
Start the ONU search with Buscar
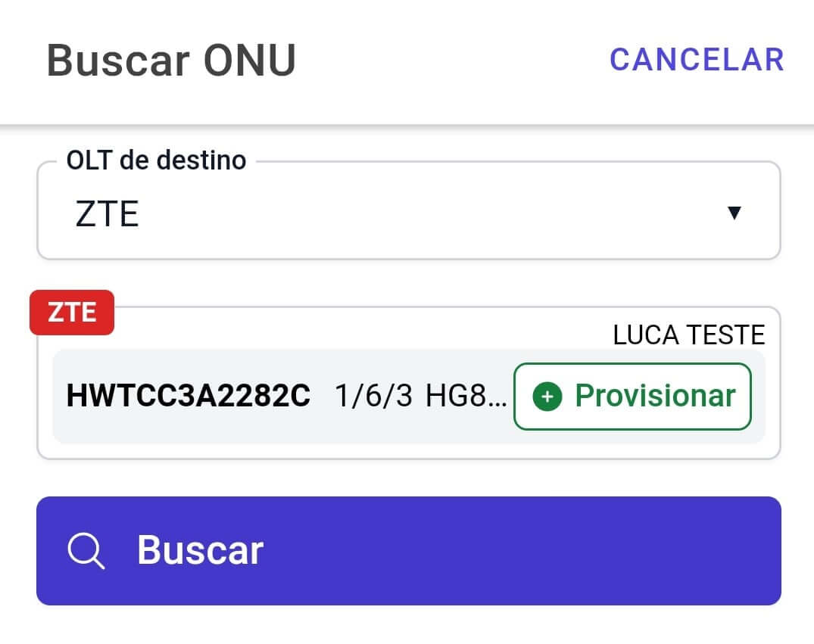point(409,550)
